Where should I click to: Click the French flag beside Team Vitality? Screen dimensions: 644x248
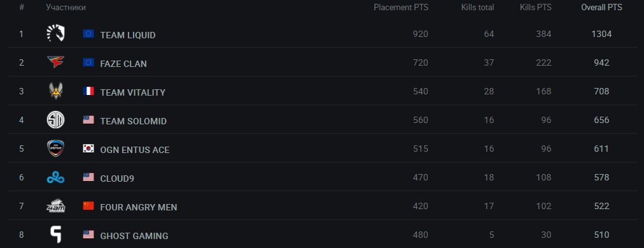pyautogui.click(x=88, y=91)
